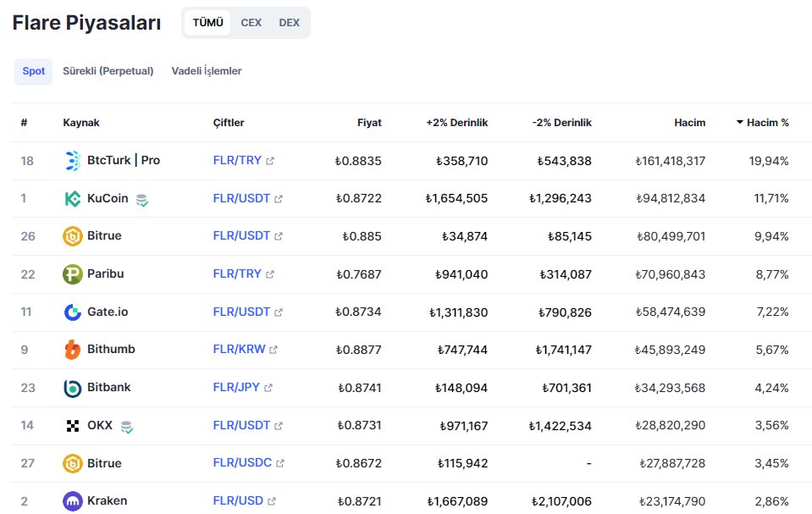Viewport: 812px width, 514px height.
Task: Open Paribu FLR/TRY pair link
Action: pyautogui.click(x=237, y=274)
